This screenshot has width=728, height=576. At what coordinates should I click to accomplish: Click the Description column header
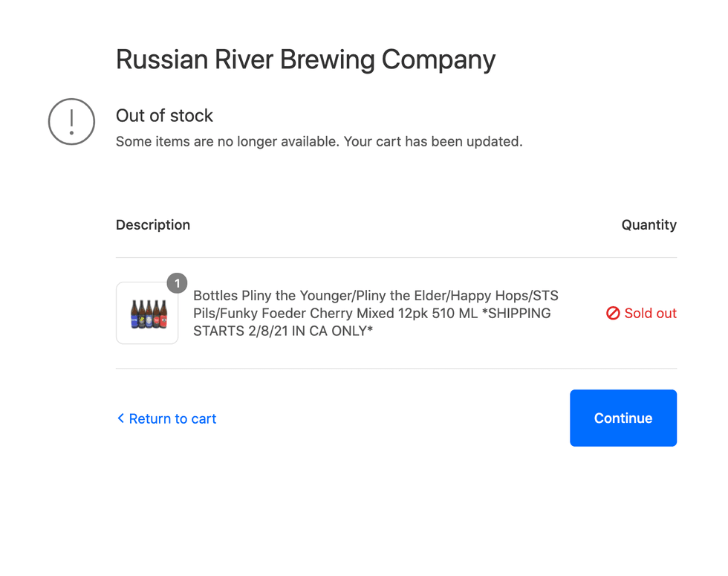(x=152, y=224)
